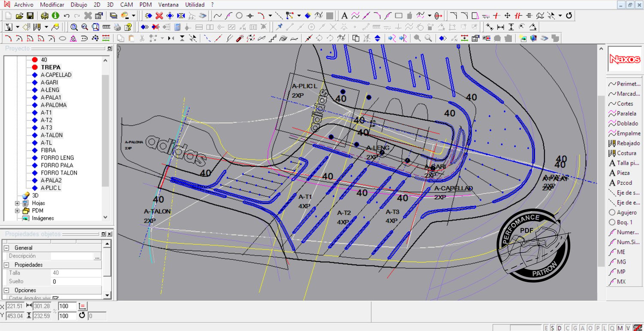This screenshot has width=644, height=331.
Task: Click the Descripción ellipsis button
Action: click(97, 256)
